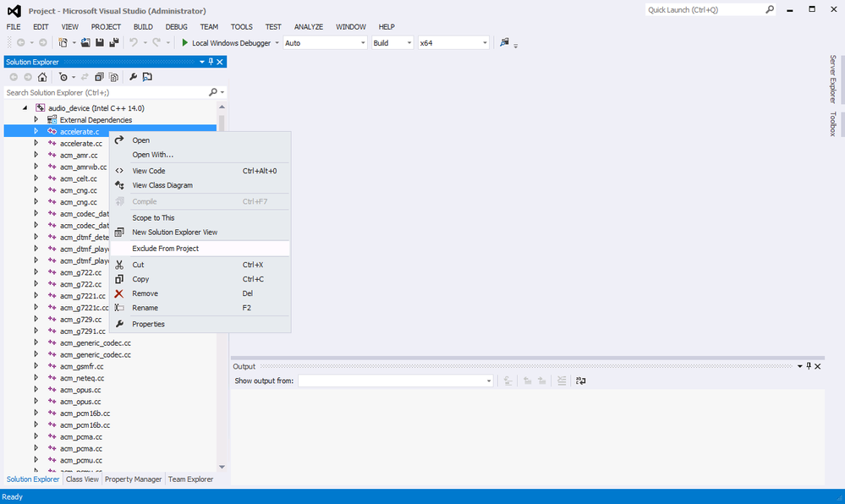Click the Open File toolbar icon

coord(85,42)
